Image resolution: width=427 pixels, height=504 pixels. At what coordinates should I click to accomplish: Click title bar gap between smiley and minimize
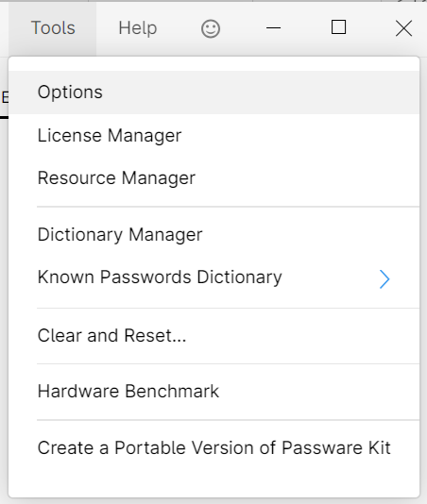(241, 28)
